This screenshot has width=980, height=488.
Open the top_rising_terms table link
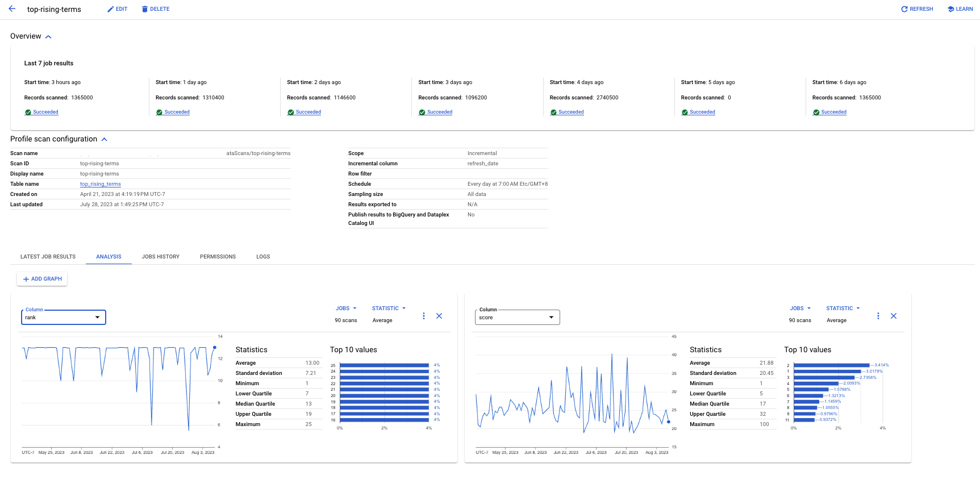tap(101, 184)
